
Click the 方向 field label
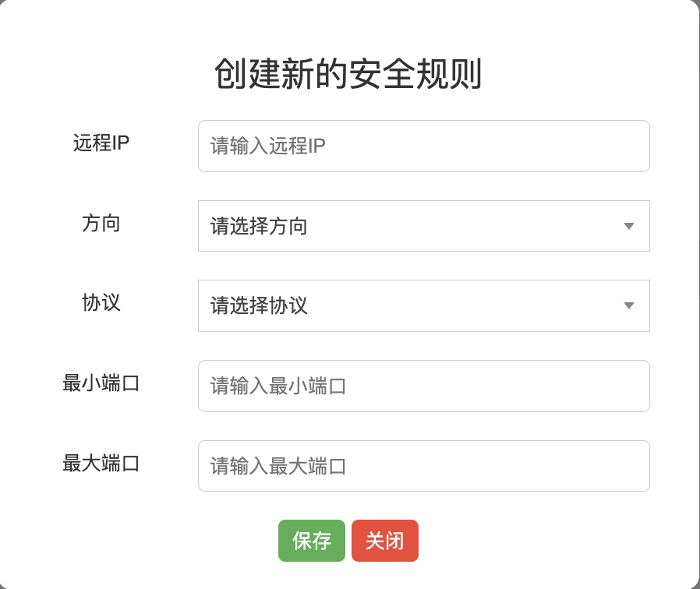pyautogui.click(x=101, y=224)
